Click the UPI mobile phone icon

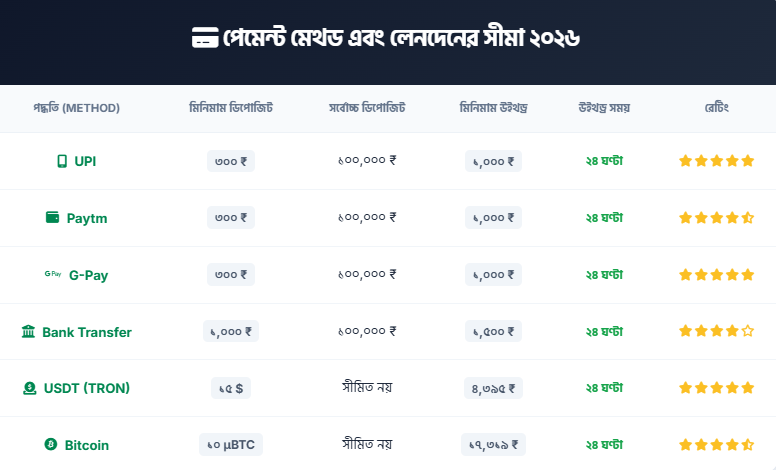point(62,161)
